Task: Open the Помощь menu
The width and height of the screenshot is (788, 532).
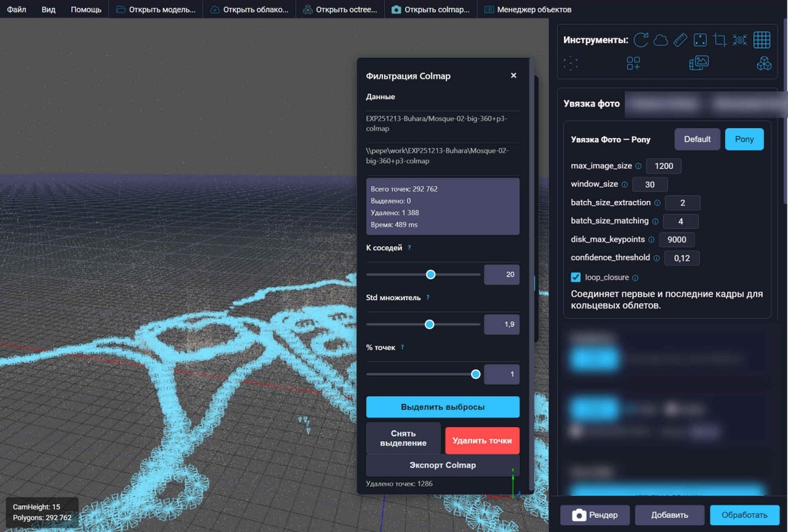Action: (86, 10)
